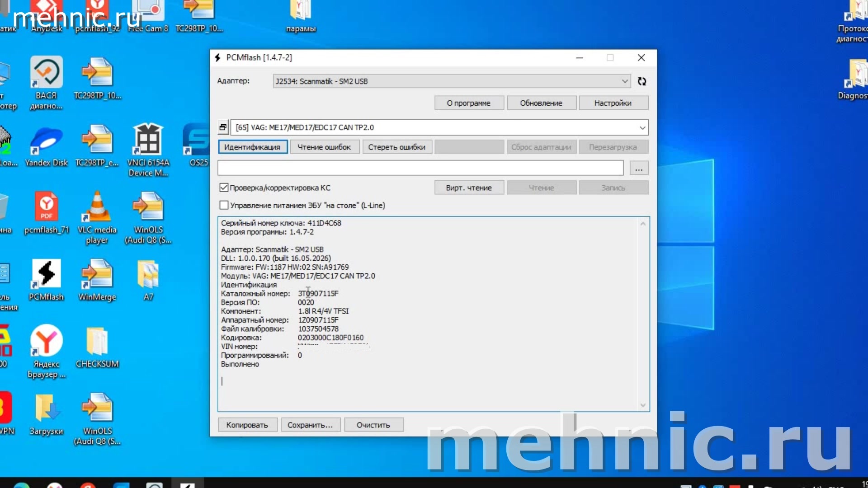The image size is (868, 488).
Task: Select the Free Cam 8 desktop icon
Action: tap(148, 17)
